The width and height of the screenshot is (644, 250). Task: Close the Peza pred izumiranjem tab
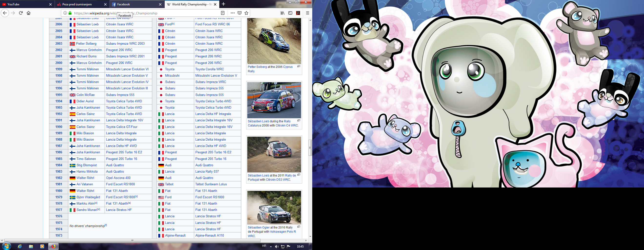click(105, 4)
